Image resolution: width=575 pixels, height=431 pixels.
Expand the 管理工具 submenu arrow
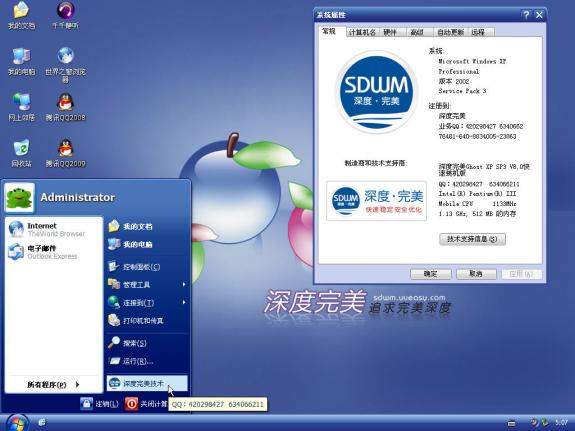(184, 284)
